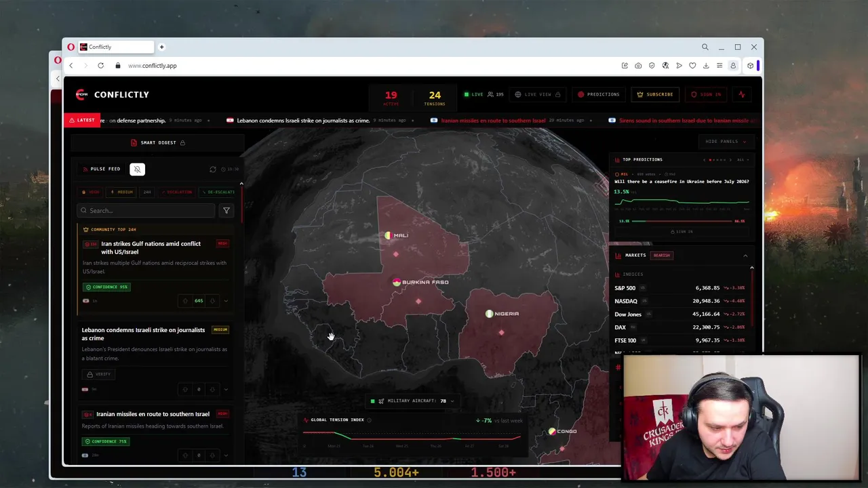Toggle the LIVE status indicator
Image resolution: width=868 pixels, height=488 pixels.
tap(474, 95)
